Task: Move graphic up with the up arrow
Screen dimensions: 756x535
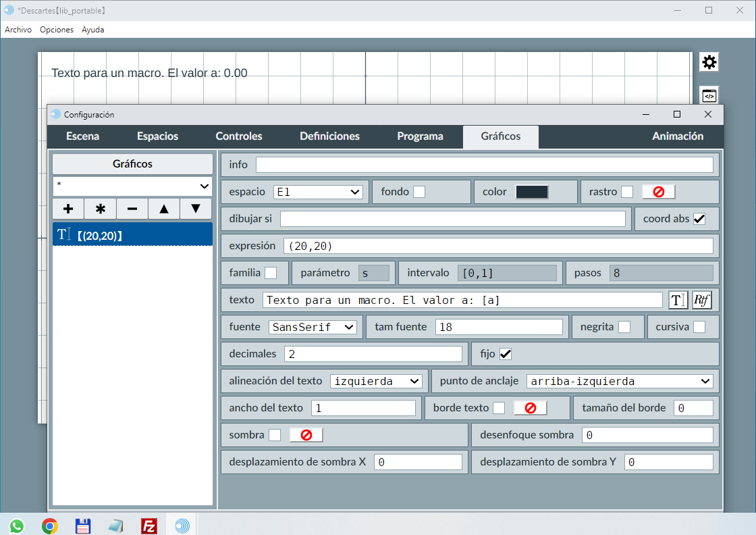Action: pyautogui.click(x=164, y=209)
